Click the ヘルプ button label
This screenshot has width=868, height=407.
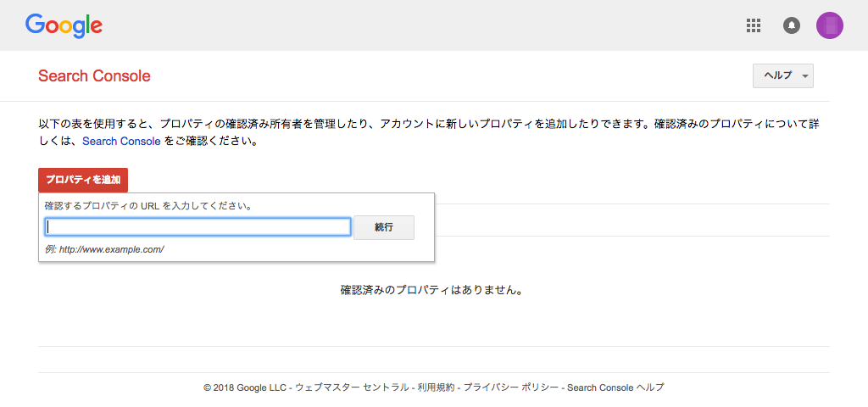coord(778,75)
